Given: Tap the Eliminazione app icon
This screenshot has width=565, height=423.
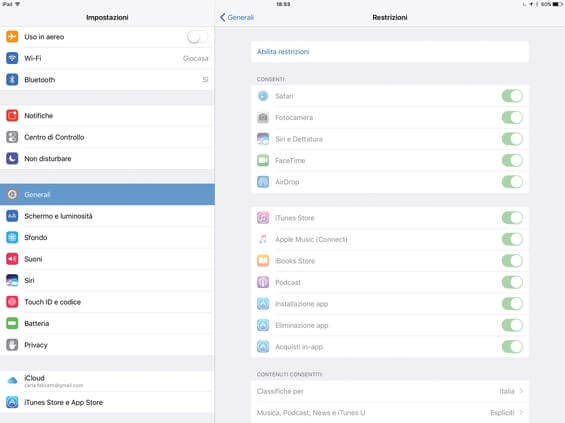Looking at the screenshot, I should click(x=263, y=325).
